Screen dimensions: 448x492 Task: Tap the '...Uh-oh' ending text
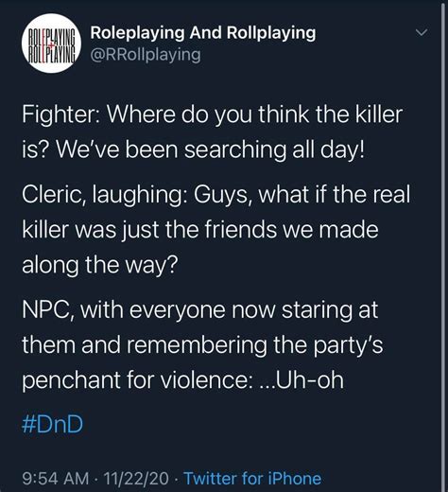301,379
